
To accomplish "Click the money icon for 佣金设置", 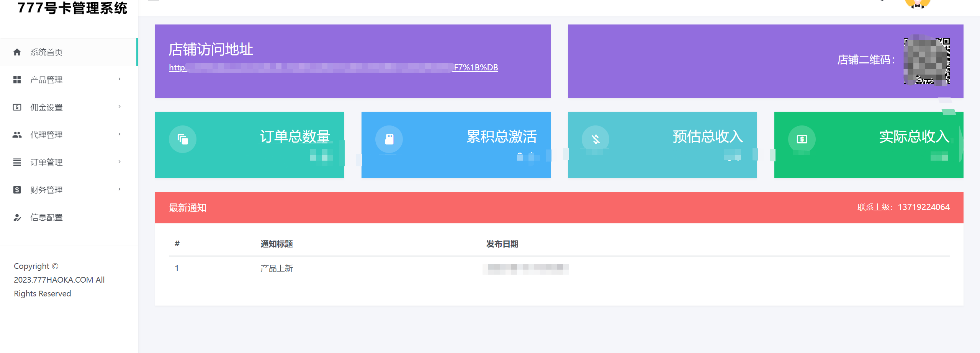I will pos(17,107).
